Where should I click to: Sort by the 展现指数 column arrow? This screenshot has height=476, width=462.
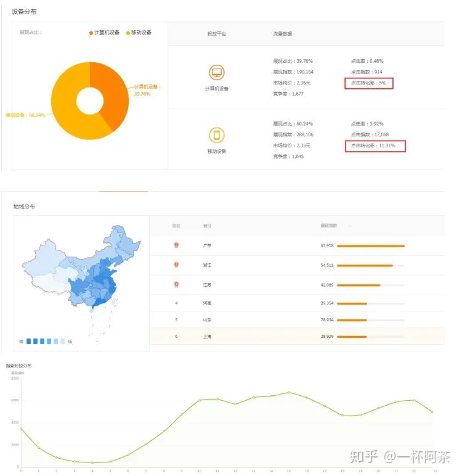[x=350, y=226]
